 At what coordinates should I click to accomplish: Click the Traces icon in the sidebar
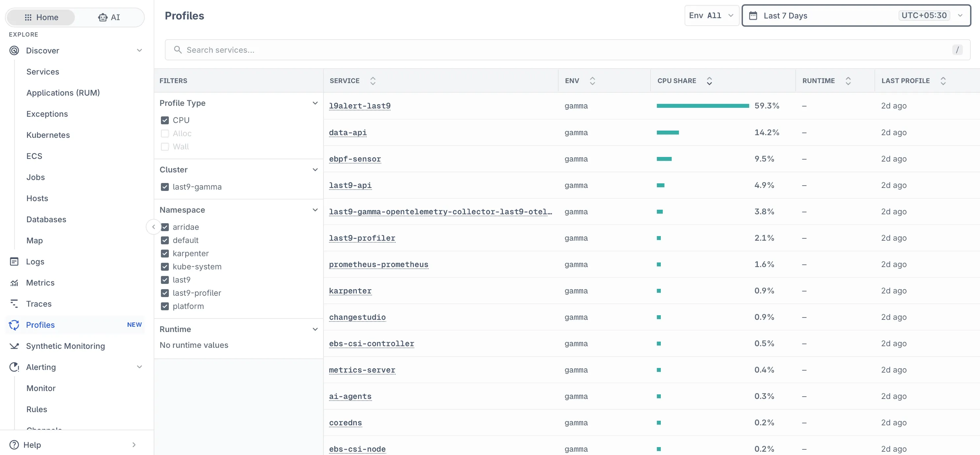click(x=14, y=304)
